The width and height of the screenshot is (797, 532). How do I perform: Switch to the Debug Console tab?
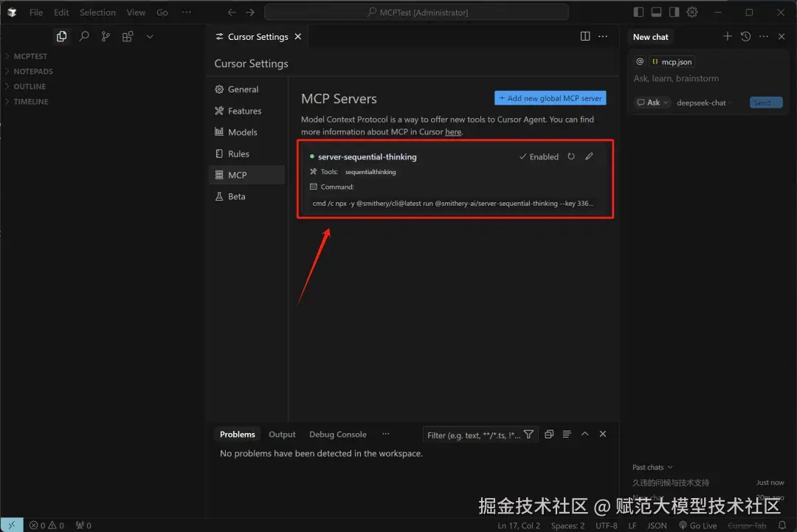337,435
